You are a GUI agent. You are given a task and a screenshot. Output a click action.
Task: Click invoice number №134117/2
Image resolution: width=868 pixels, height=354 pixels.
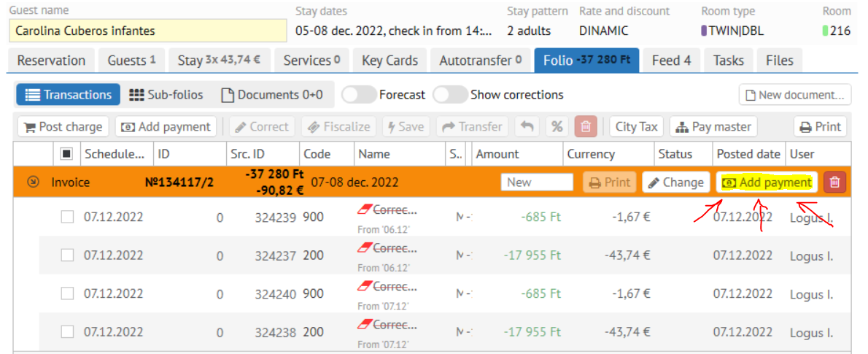click(x=178, y=182)
